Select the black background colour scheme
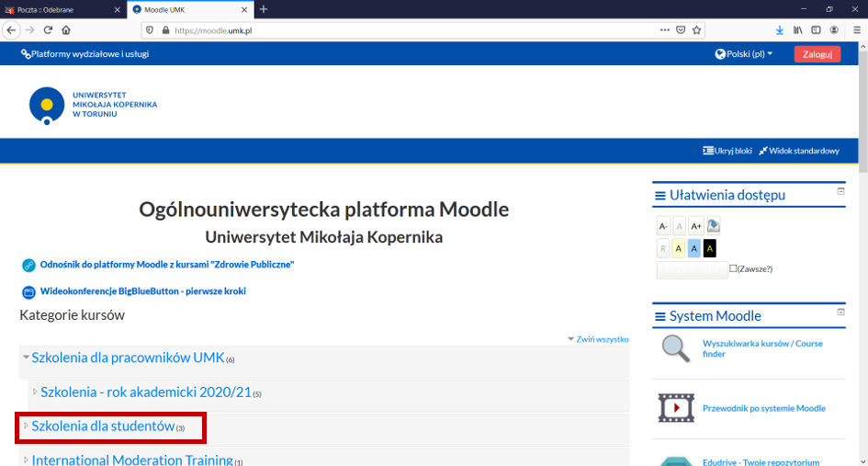868x466 pixels. pyautogui.click(x=710, y=249)
